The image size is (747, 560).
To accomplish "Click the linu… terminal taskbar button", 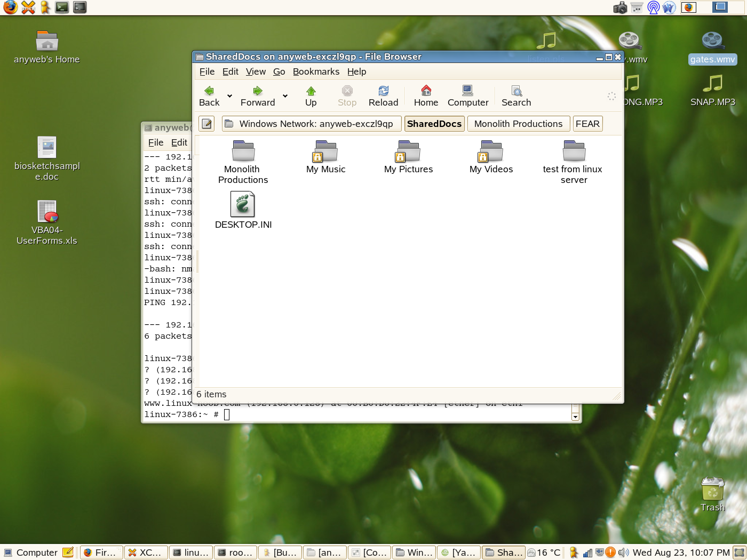I will tap(191, 553).
